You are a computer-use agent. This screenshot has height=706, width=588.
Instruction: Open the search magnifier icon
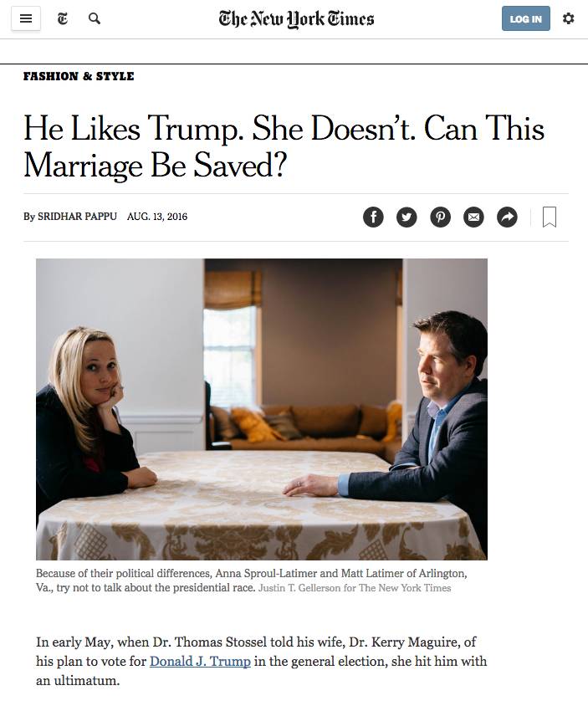[x=95, y=19]
